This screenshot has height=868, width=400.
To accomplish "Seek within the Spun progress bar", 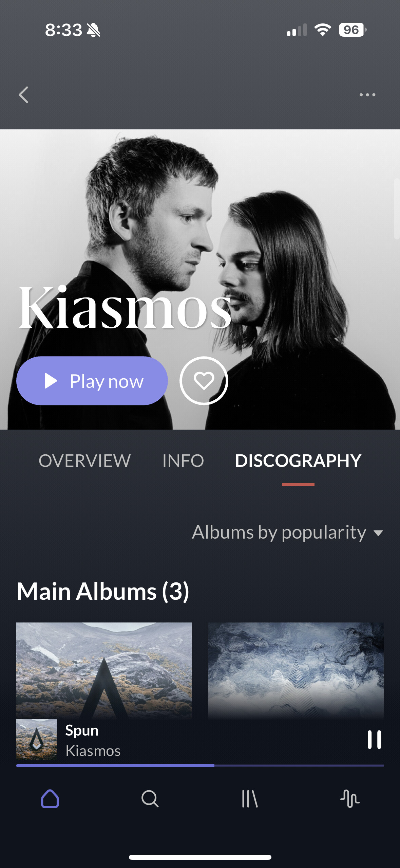I will 200,765.
